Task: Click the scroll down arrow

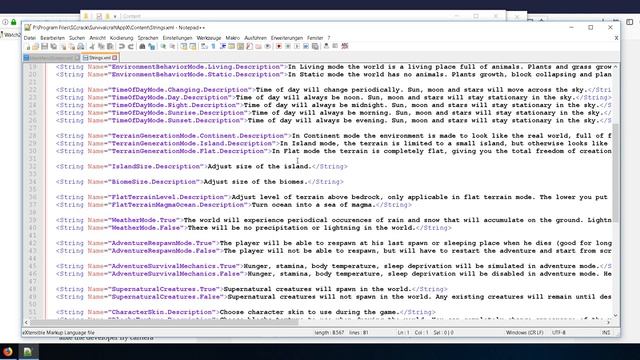Action: tap(616, 316)
